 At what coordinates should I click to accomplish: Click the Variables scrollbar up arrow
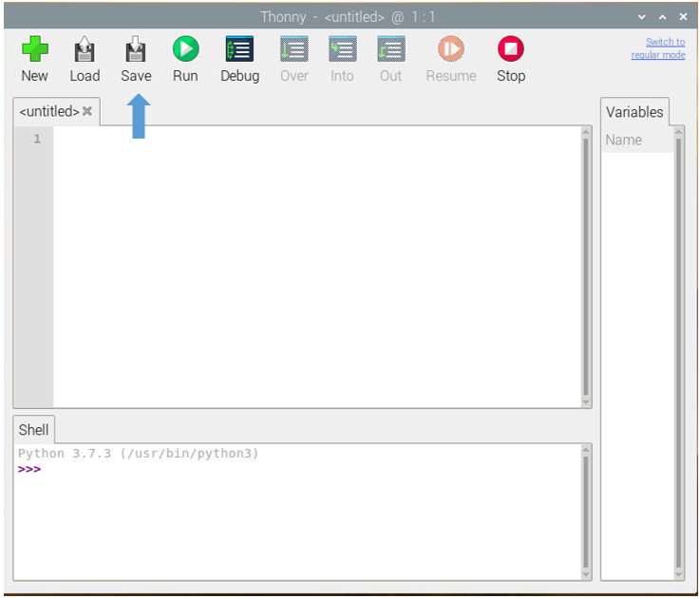[x=678, y=132]
